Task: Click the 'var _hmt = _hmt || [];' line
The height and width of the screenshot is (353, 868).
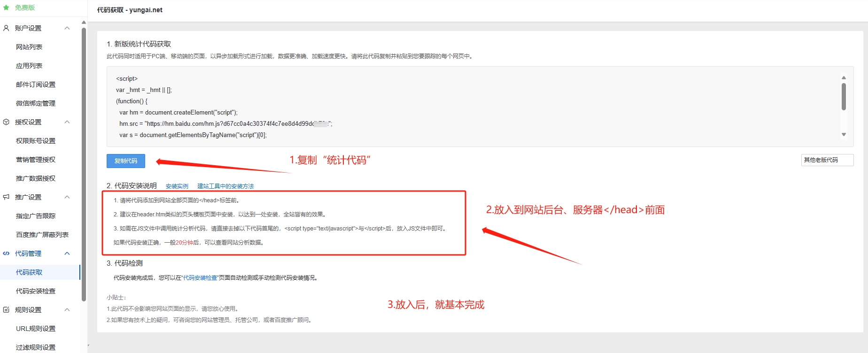Action: coord(144,90)
